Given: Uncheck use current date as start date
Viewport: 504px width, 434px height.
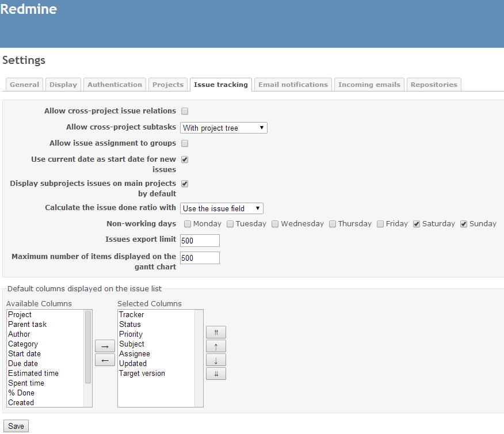Looking at the screenshot, I should click(185, 159).
